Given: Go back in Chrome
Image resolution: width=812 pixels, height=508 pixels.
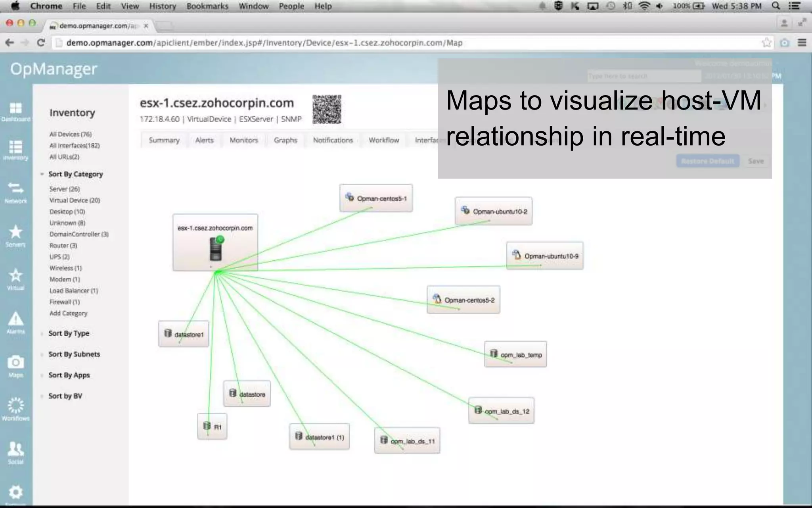Looking at the screenshot, I should click(x=10, y=42).
